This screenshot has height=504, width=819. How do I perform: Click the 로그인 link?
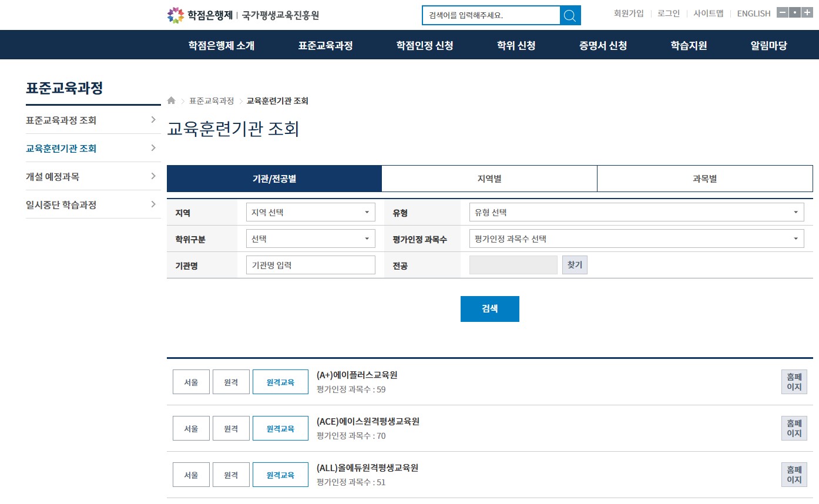click(x=669, y=13)
